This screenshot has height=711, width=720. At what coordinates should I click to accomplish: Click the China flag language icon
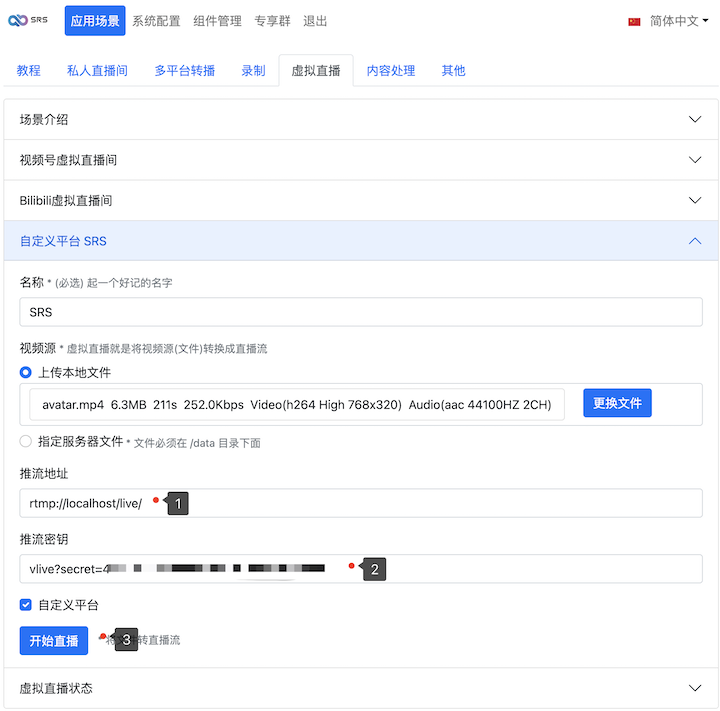tap(634, 21)
